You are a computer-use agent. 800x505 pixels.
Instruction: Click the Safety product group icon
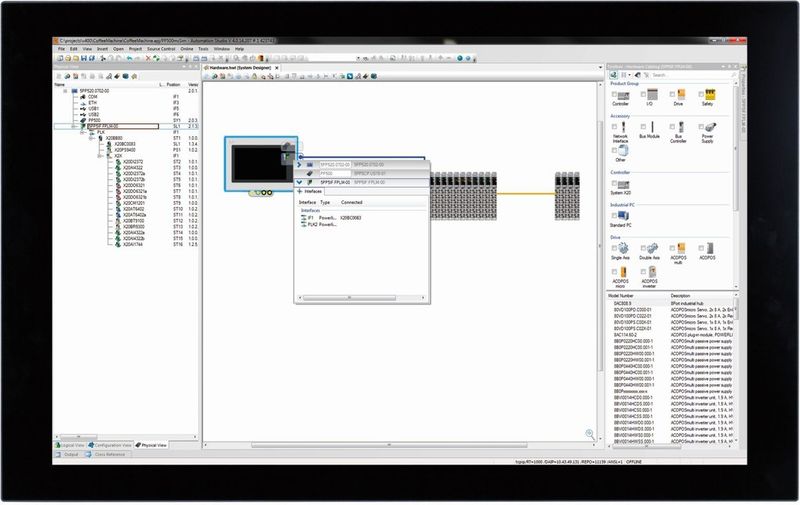tap(710, 95)
